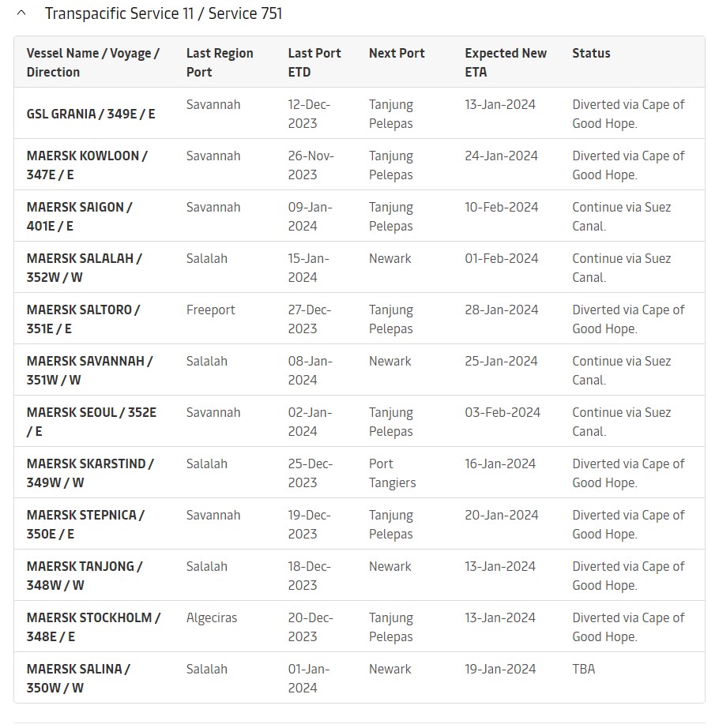Click the Algeciras port for MAERSK STOCKHOLM
Image resolution: width=719 pixels, height=728 pixels.
coord(211,617)
